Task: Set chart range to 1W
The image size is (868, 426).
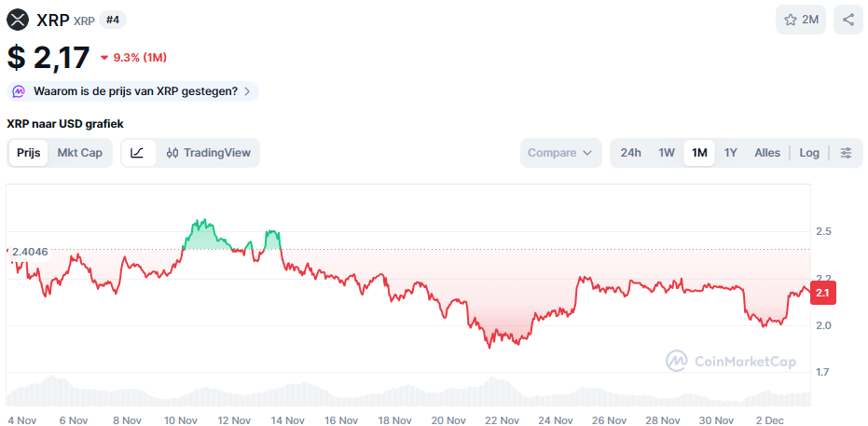Action: pos(667,153)
